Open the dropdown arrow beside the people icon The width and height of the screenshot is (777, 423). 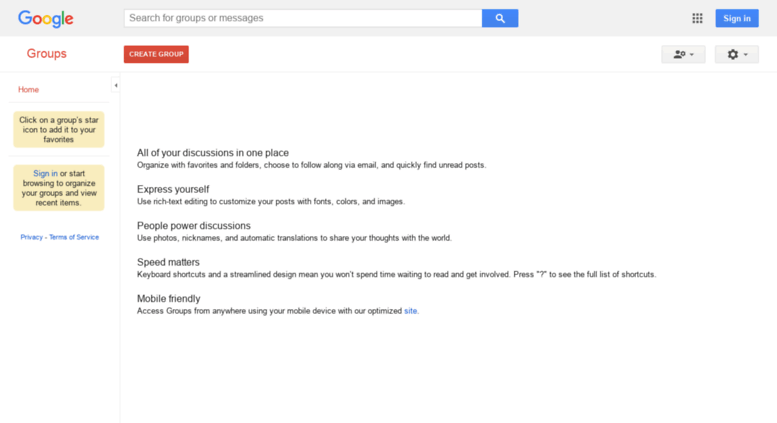click(692, 54)
